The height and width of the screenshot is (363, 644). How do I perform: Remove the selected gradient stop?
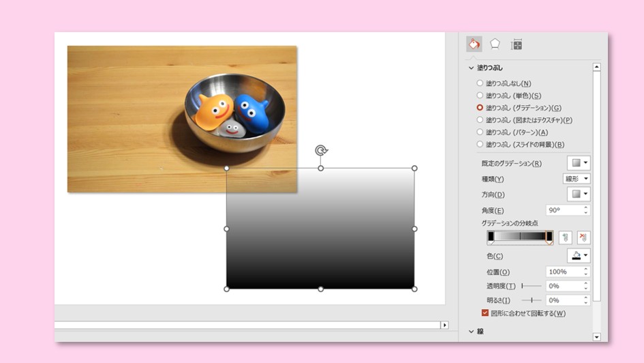pyautogui.click(x=583, y=237)
